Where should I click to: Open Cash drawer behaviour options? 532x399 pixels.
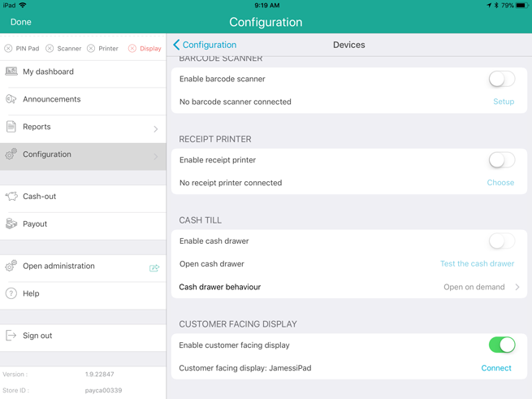pyautogui.click(x=482, y=287)
